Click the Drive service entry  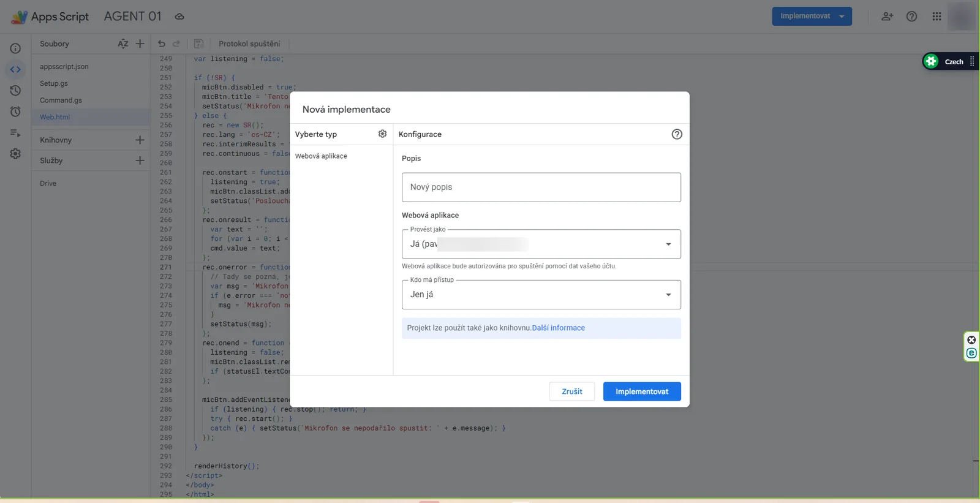pyautogui.click(x=48, y=183)
